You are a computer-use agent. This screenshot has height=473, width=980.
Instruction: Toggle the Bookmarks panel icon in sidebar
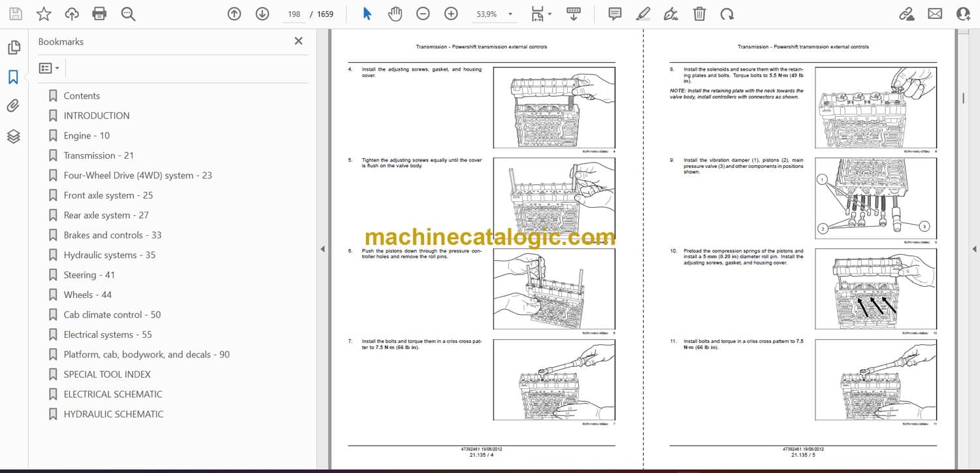click(x=14, y=77)
